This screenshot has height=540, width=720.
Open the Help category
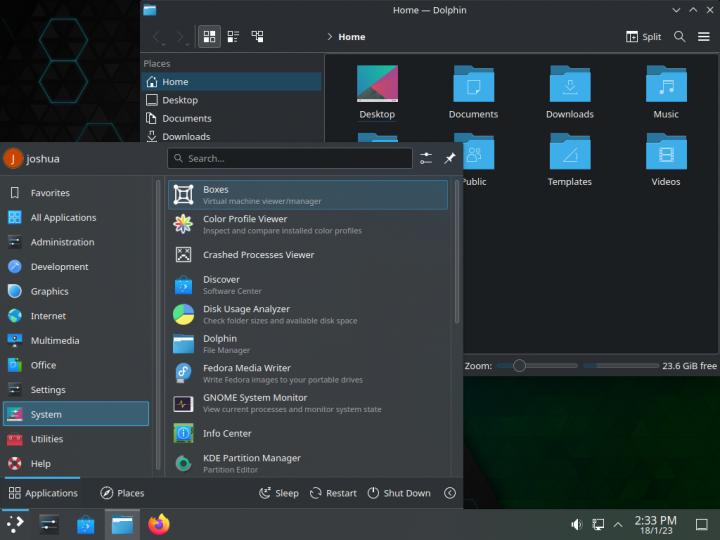tap(76, 464)
